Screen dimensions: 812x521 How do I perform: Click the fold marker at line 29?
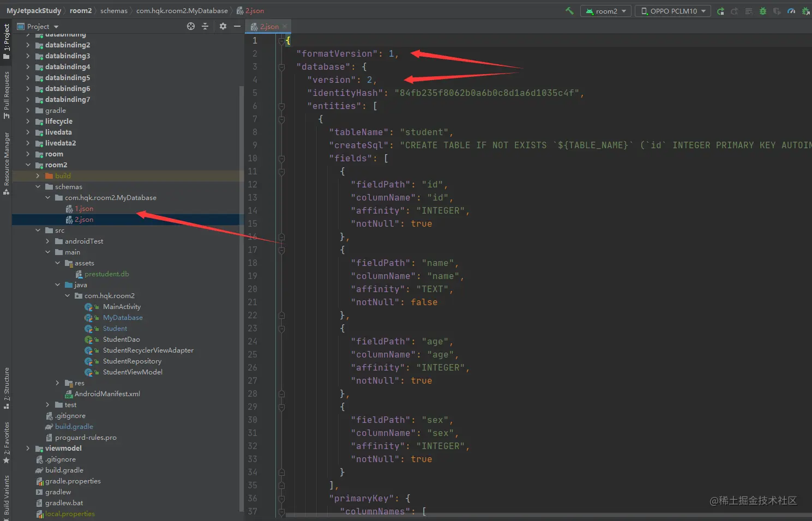tap(281, 407)
